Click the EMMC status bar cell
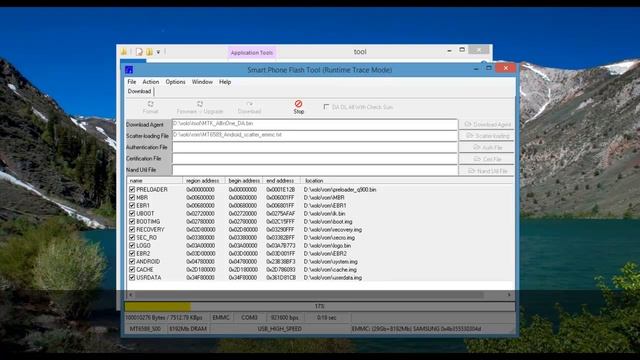 221,317
